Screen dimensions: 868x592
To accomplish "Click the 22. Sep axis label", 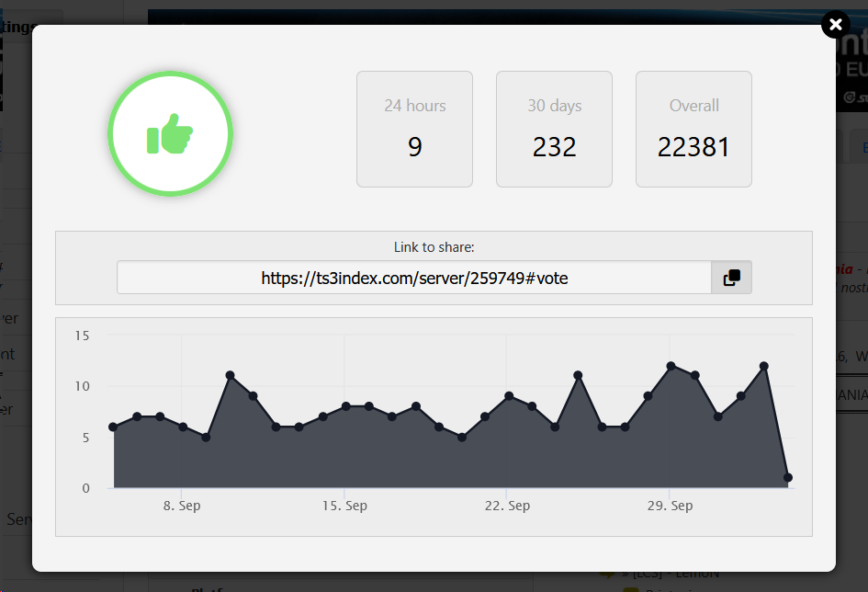I will (x=507, y=506).
